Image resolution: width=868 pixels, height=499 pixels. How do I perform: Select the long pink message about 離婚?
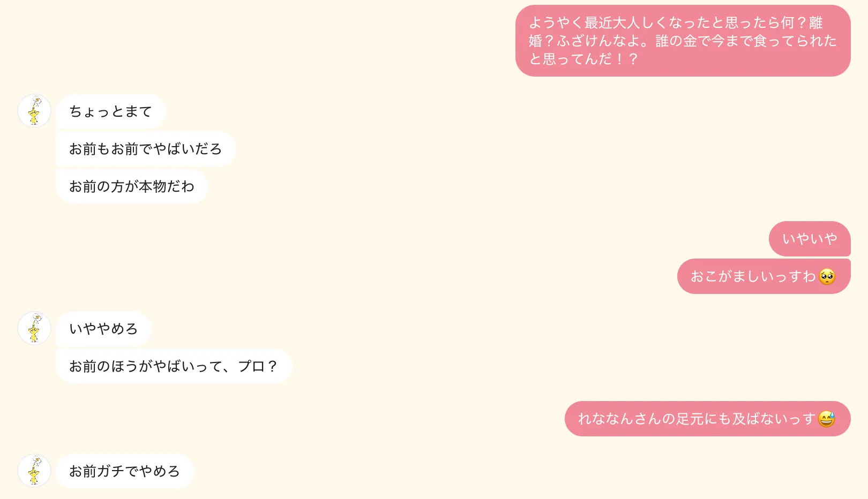683,41
